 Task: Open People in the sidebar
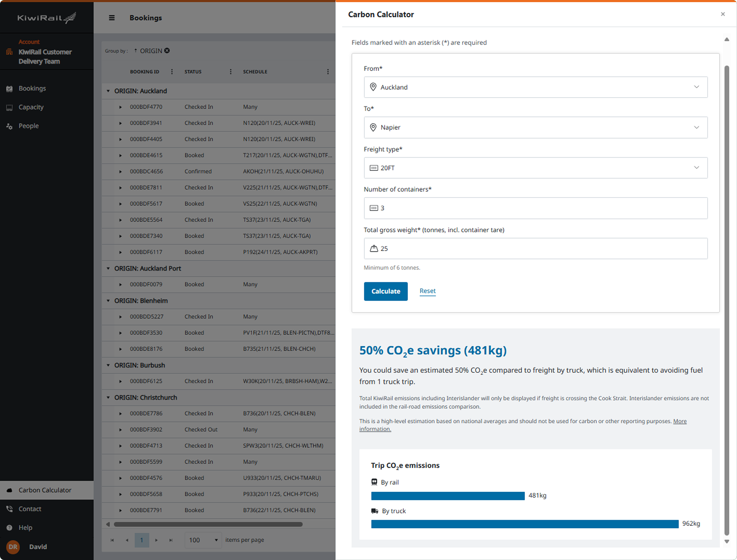[x=29, y=126]
